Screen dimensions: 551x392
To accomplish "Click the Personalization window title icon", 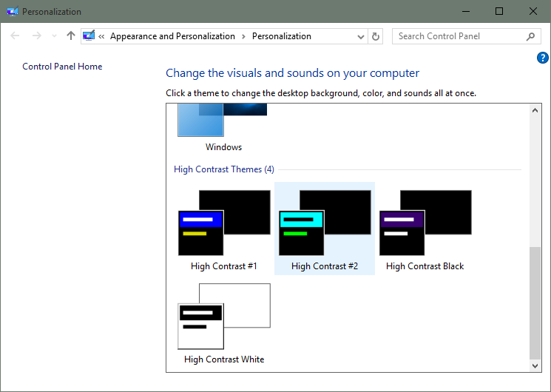I will [13, 11].
